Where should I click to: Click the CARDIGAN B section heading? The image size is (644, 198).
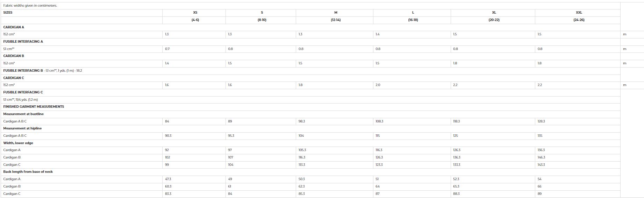coord(14,56)
